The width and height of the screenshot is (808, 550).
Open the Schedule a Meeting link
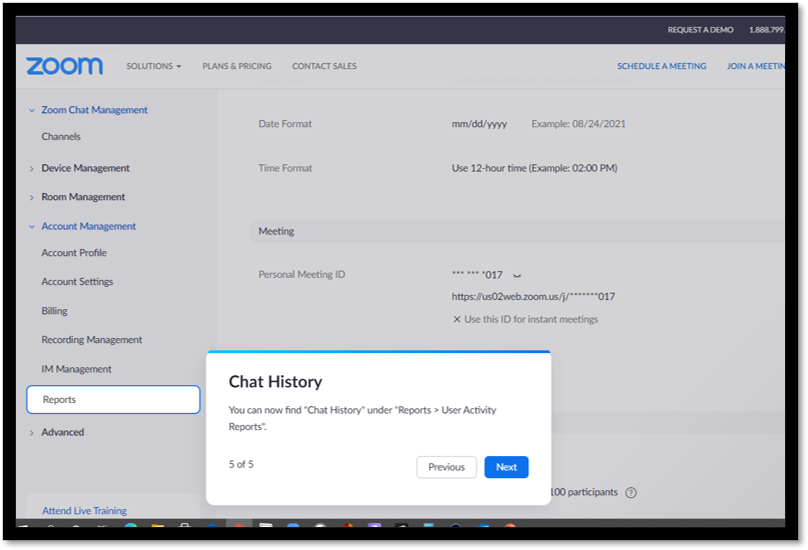pos(662,66)
